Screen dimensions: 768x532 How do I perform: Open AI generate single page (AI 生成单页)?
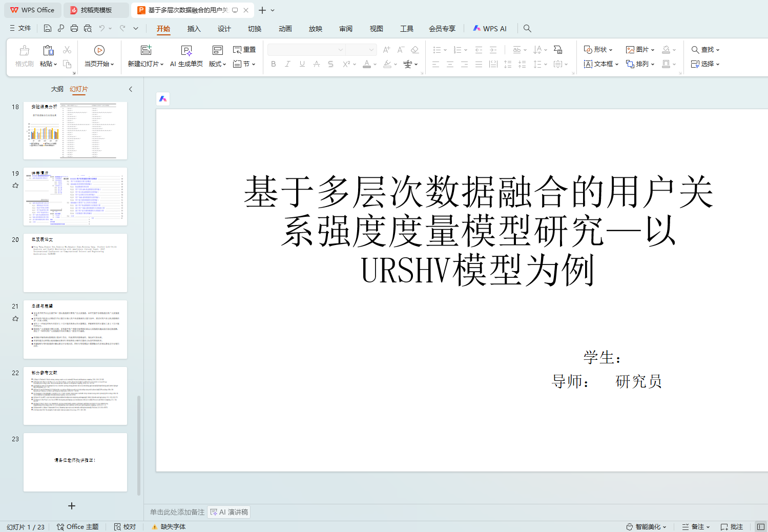pyautogui.click(x=186, y=50)
